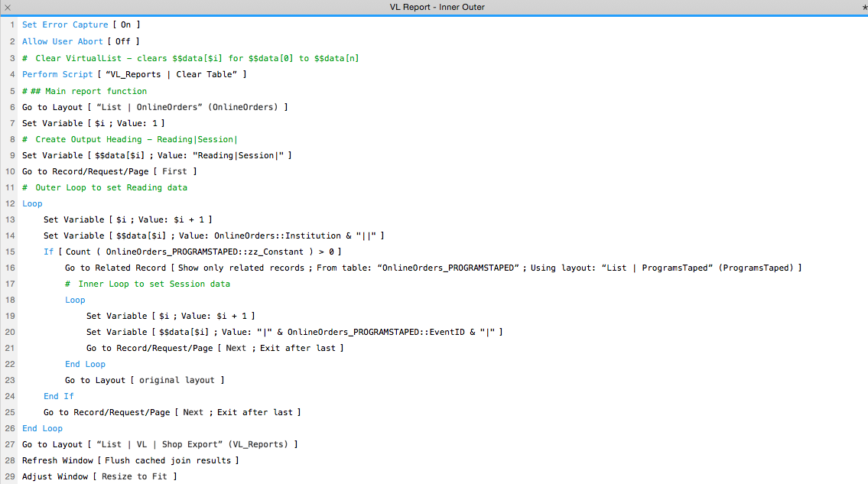Select the Allow User Abort line
The height and width of the screenshot is (484, 868).
coord(80,41)
